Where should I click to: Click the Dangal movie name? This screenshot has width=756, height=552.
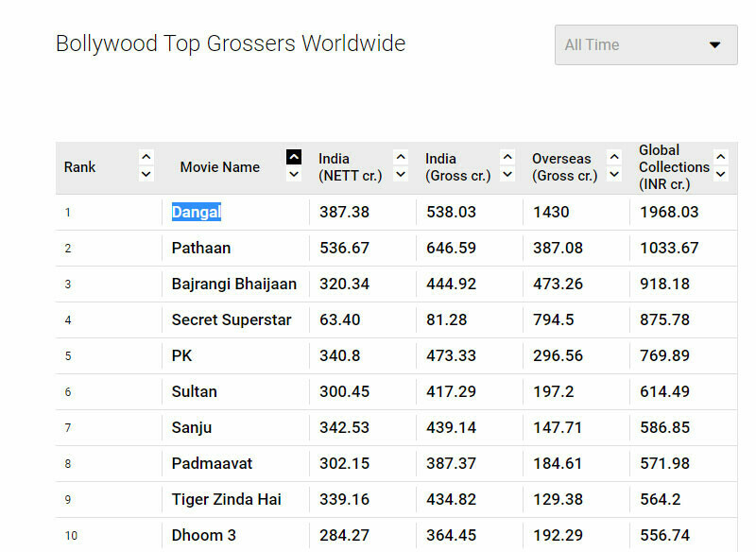click(196, 213)
